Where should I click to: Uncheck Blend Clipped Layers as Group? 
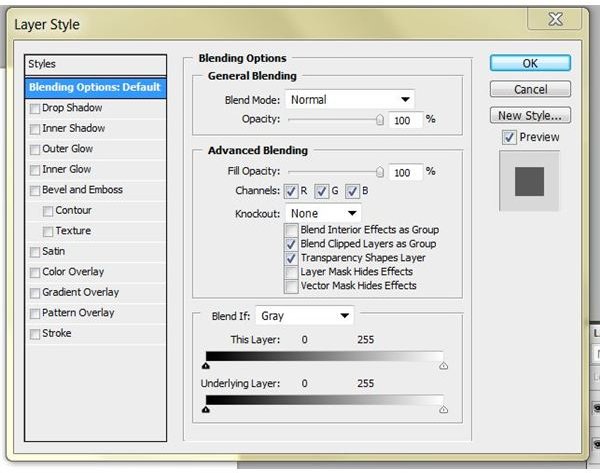291,244
